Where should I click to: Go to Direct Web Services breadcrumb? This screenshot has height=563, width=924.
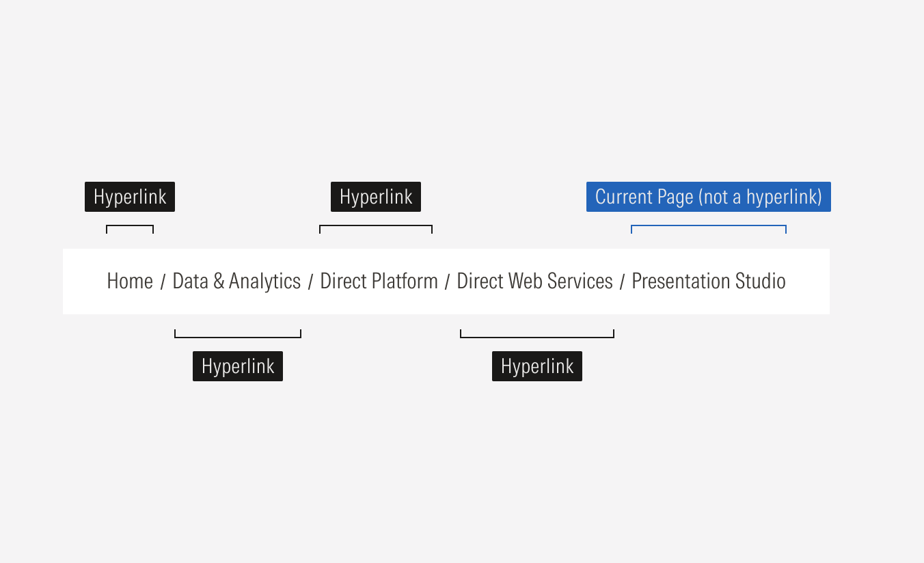(x=534, y=281)
